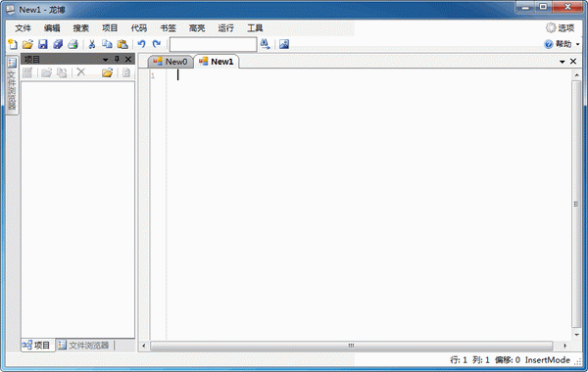Click the horizontal scrollbar thumb
The width and height of the screenshot is (588, 372).
coord(352,346)
